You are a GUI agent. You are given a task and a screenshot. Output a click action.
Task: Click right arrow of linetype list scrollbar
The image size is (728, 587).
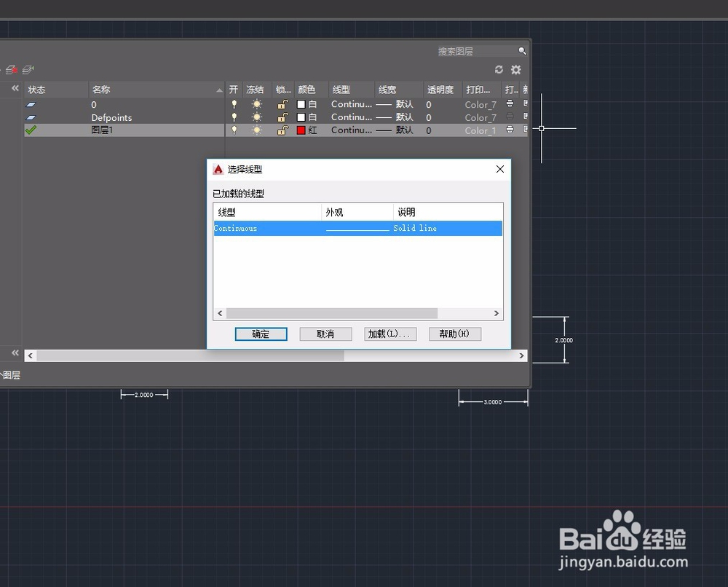[x=496, y=313]
